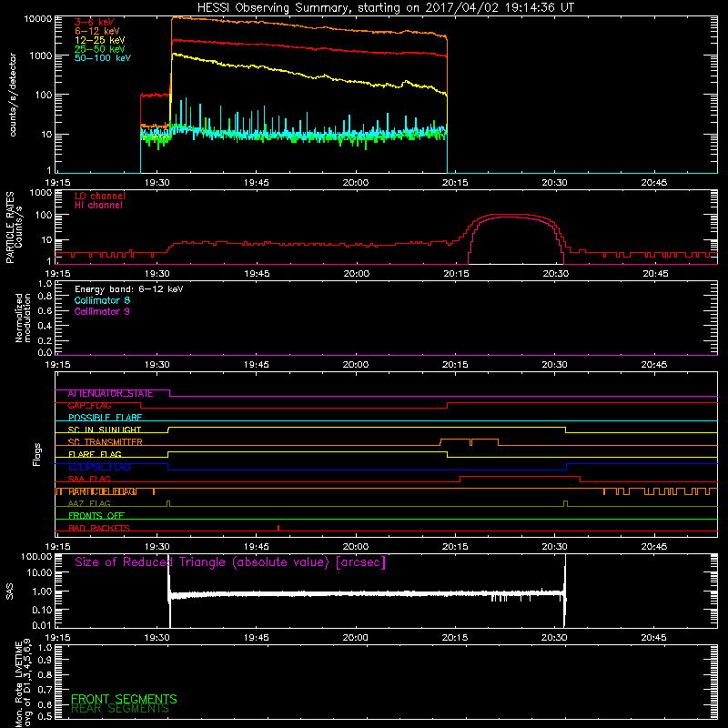Click the 12-25 keV yellow legend label
Screen dimensions: 728x728
click(100, 40)
